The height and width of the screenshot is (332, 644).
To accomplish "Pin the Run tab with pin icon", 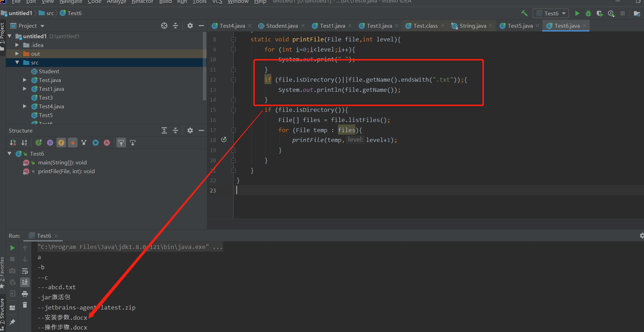I will click(x=12, y=322).
